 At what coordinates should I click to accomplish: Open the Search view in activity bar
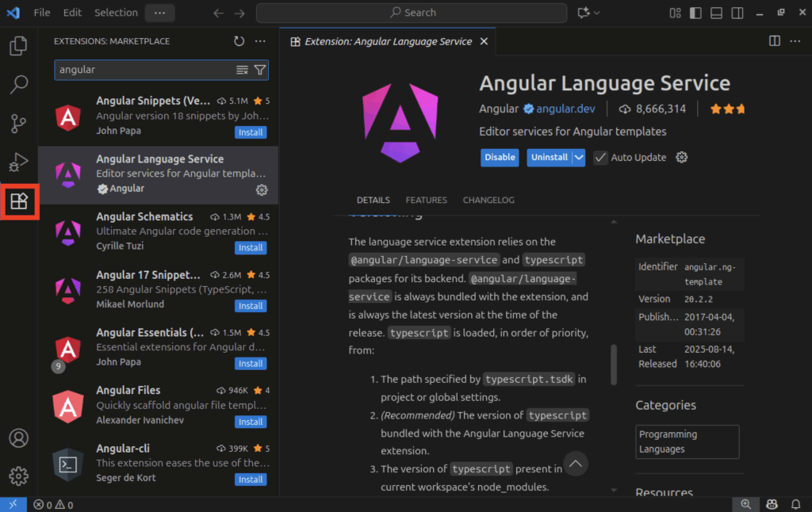[x=18, y=84]
